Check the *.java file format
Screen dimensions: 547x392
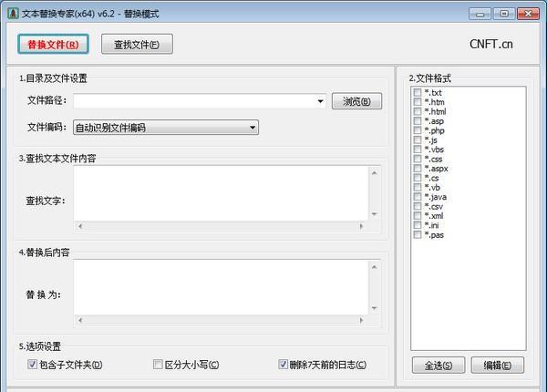(x=418, y=197)
